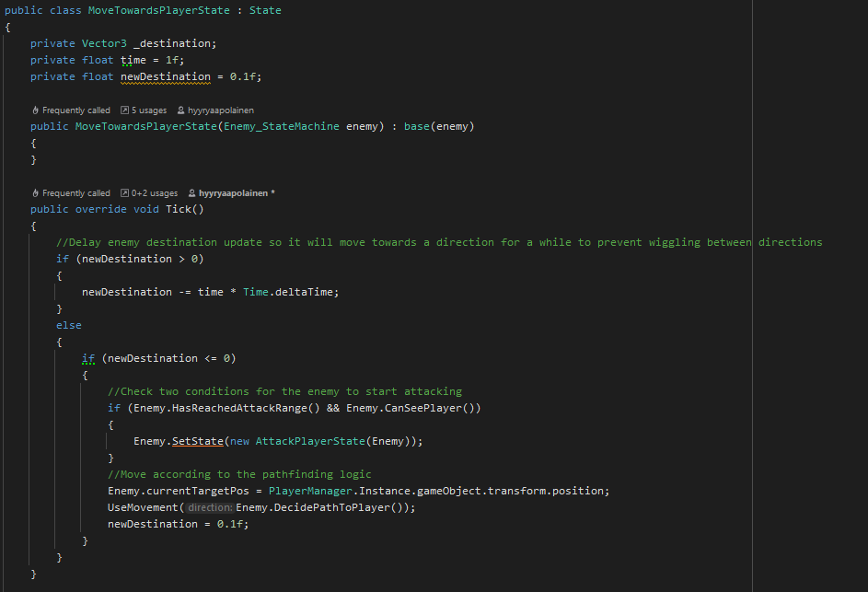Click author 'hyyryaapolainen *' above Tick
The width and height of the screenshot is (868, 592).
click(x=237, y=193)
